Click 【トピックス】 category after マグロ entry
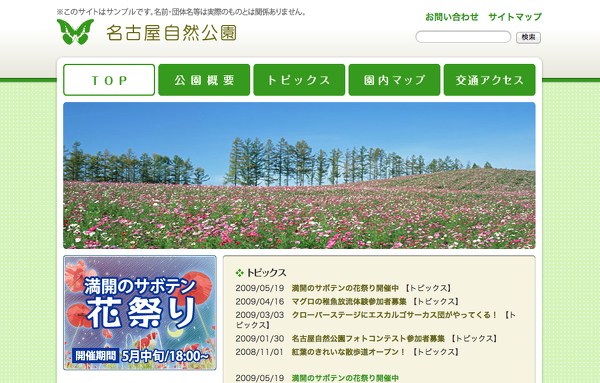 [x=436, y=302]
